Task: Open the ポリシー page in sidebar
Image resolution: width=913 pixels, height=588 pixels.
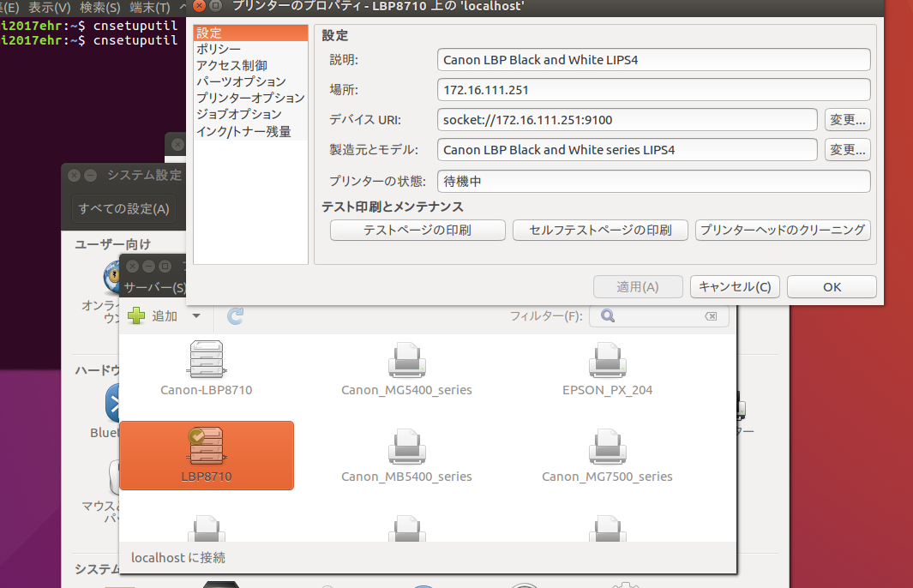Action: tap(250, 49)
